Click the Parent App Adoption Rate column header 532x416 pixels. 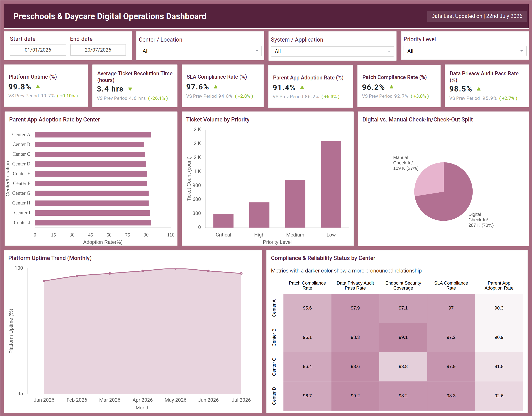tap(499, 285)
